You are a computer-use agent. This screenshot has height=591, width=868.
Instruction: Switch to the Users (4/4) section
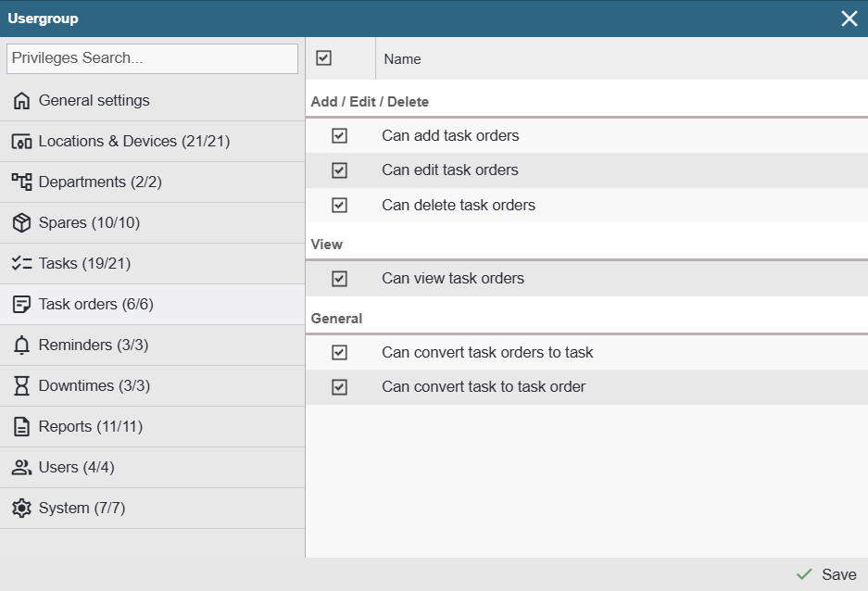[76, 468]
